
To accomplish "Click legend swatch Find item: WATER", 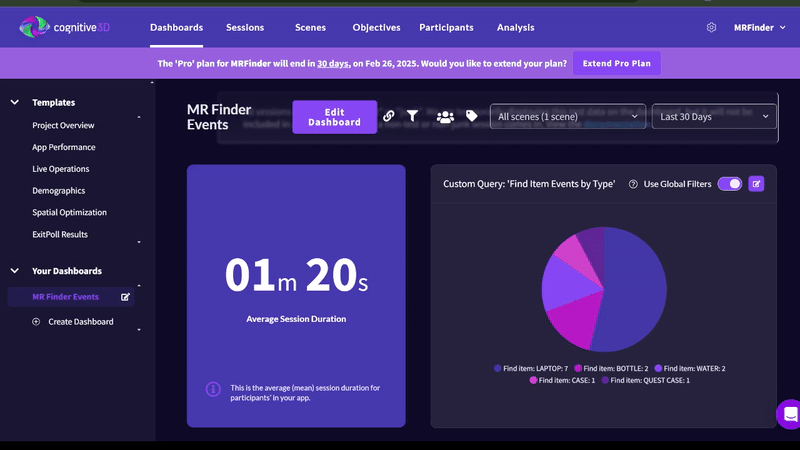I will [658, 368].
